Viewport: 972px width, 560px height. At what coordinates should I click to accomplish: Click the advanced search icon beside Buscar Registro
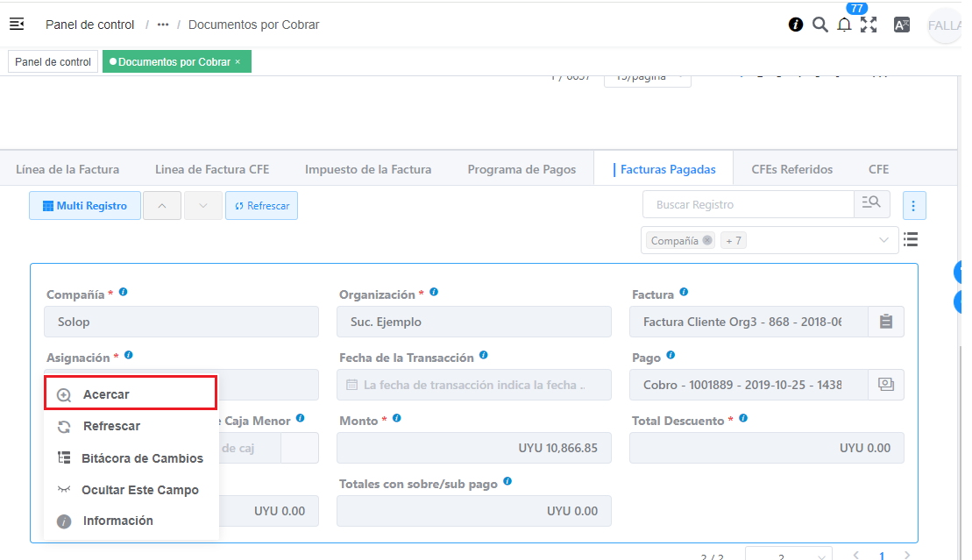871,205
